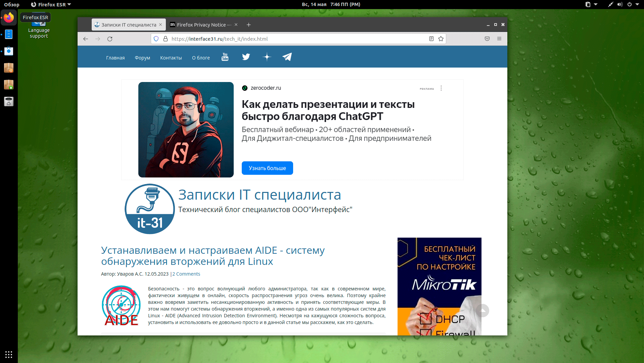Viewport: 644px width, 363px height.
Task: Click the scroll-to-top round button
Action: [482, 311]
